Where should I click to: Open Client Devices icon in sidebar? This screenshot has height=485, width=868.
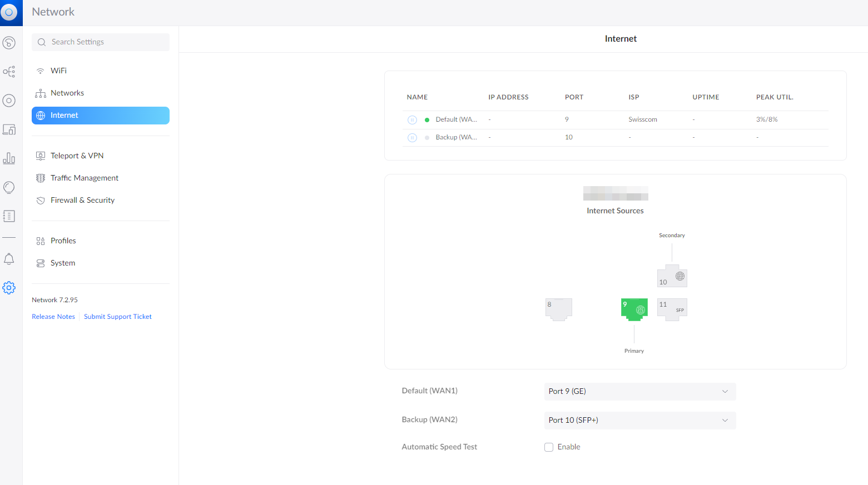(x=9, y=129)
